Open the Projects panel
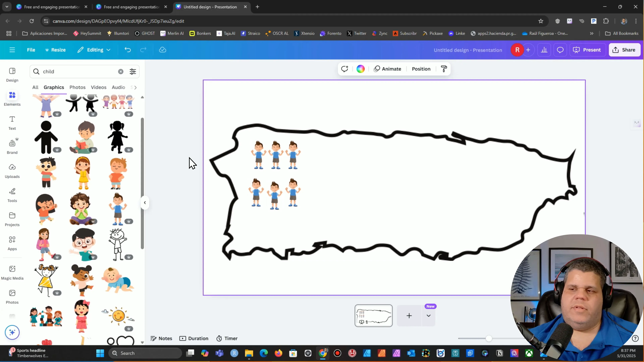This screenshot has height=362, width=644. click(12, 219)
